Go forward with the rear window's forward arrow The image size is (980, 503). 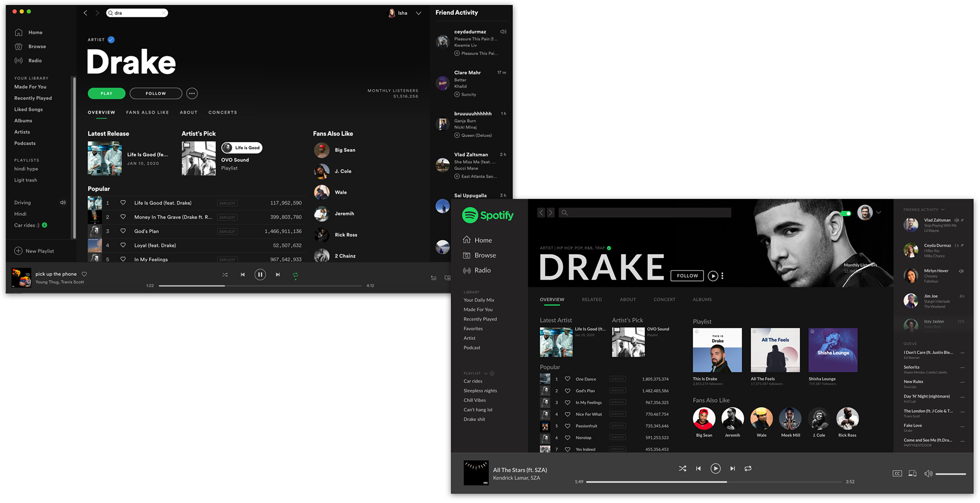tap(97, 13)
